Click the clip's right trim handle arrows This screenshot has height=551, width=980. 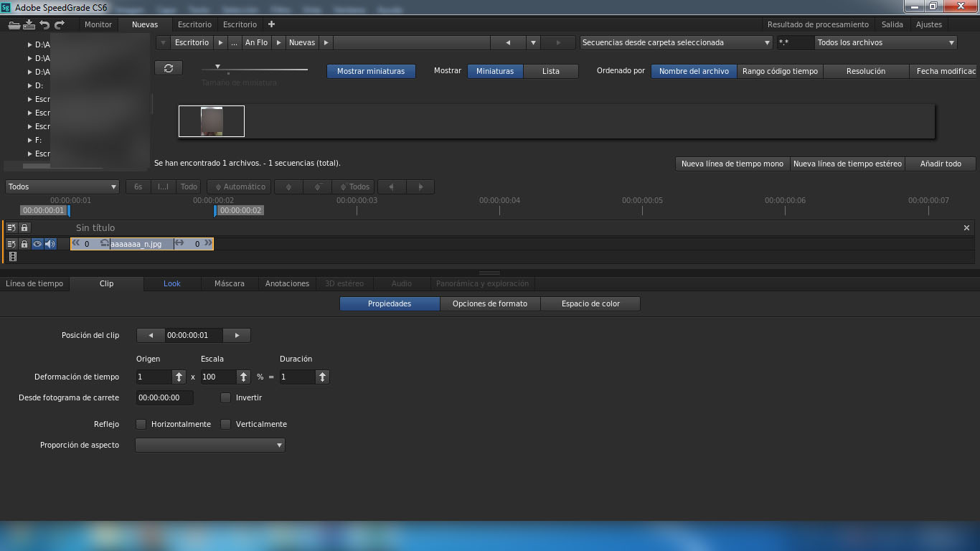point(208,243)
